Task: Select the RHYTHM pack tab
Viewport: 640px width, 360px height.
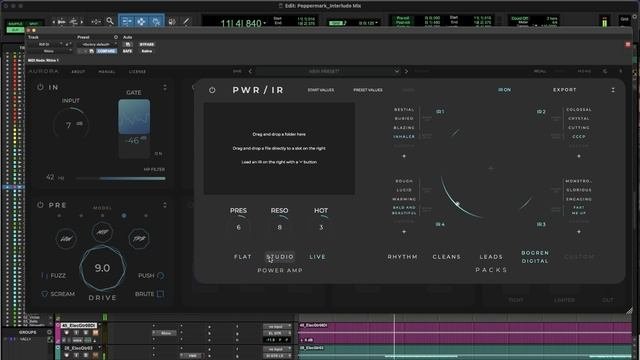Action: coord(402,257)
